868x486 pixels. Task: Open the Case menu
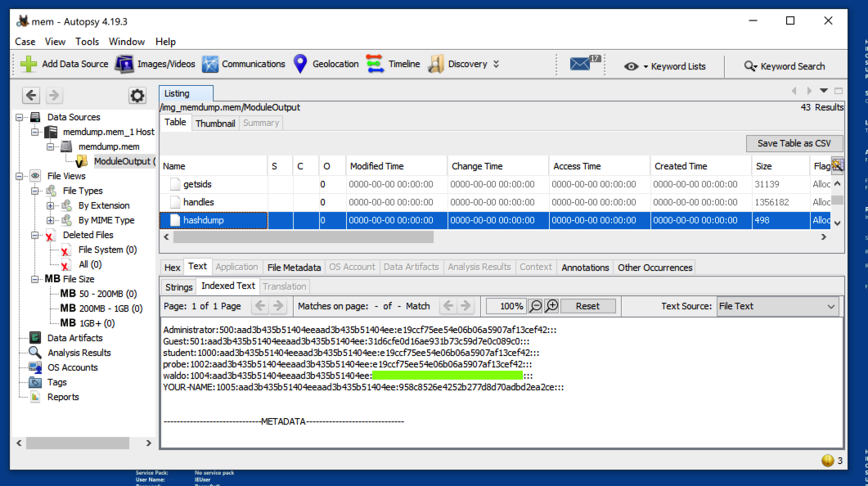(x=25, y=42)
